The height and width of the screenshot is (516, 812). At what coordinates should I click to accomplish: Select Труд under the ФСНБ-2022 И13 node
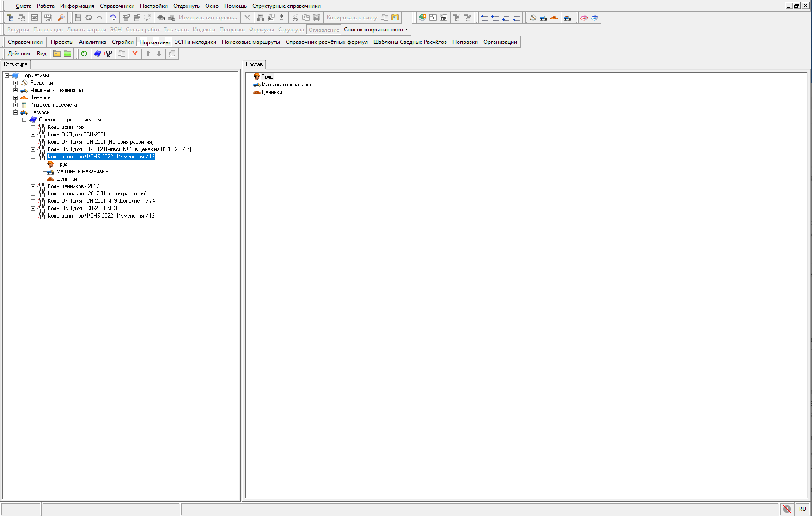[x=62, y=164]
